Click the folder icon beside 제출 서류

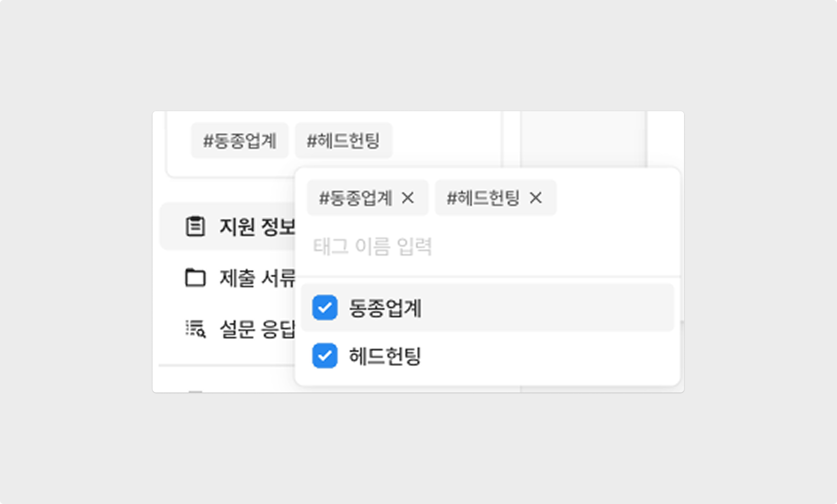pyautogui.click(x=195, y=278)
